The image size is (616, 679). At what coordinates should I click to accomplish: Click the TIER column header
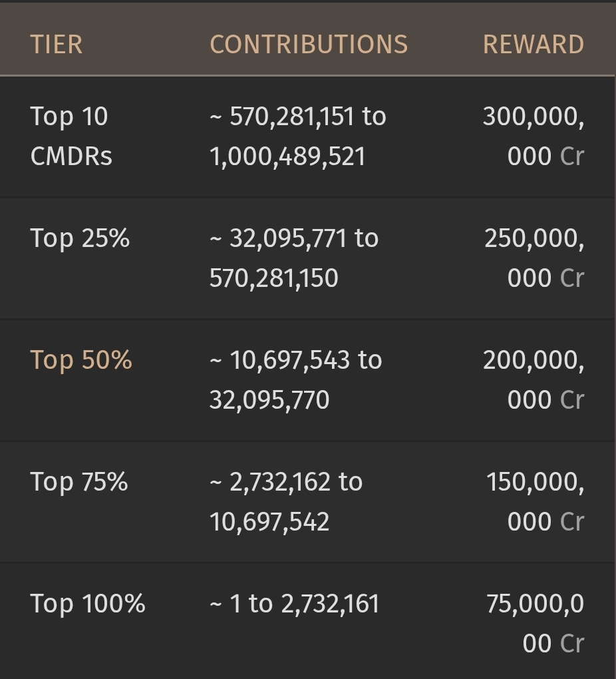[x=57, y=44]
